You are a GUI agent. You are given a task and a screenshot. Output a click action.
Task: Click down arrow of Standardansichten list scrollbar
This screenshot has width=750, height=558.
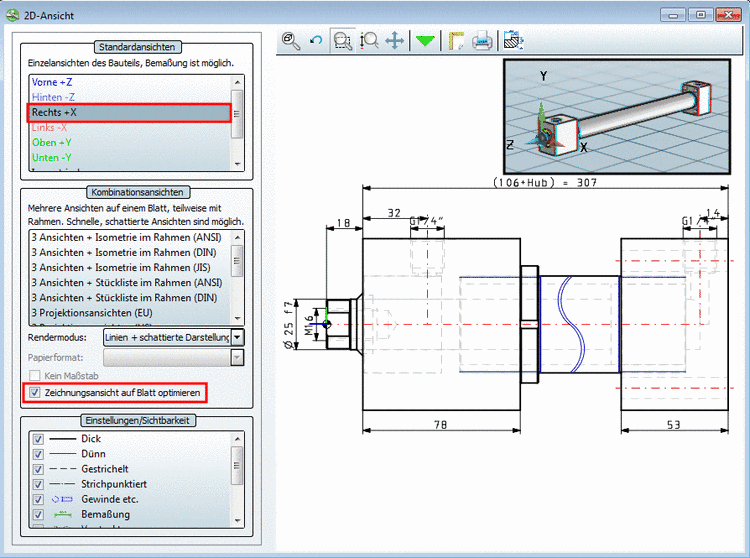[237, 164]
